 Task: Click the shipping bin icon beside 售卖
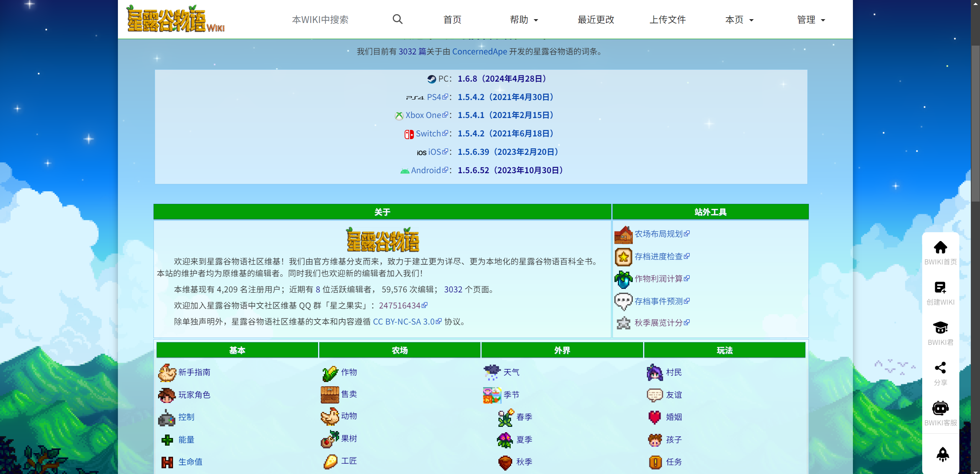pyautogui.click(x=330, y=395)
